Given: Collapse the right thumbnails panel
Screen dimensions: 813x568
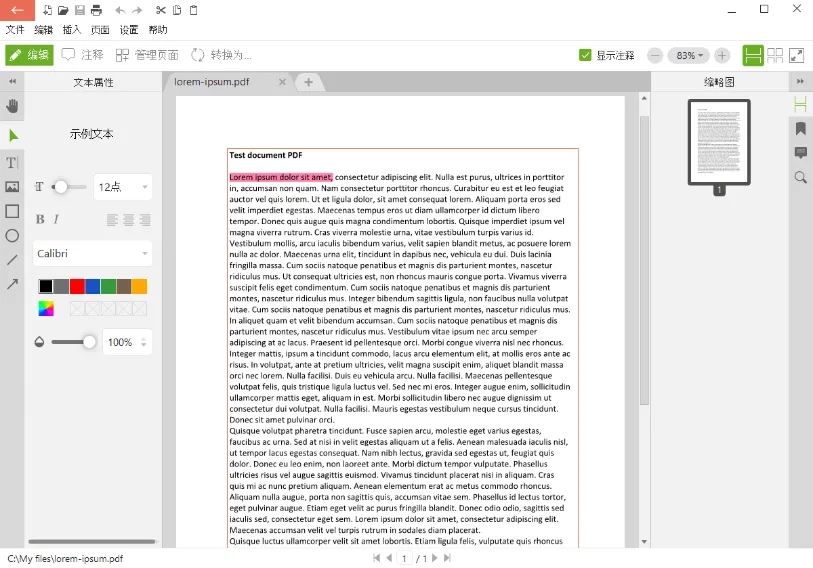Looking at the screenshot, I should coord(800,81).
